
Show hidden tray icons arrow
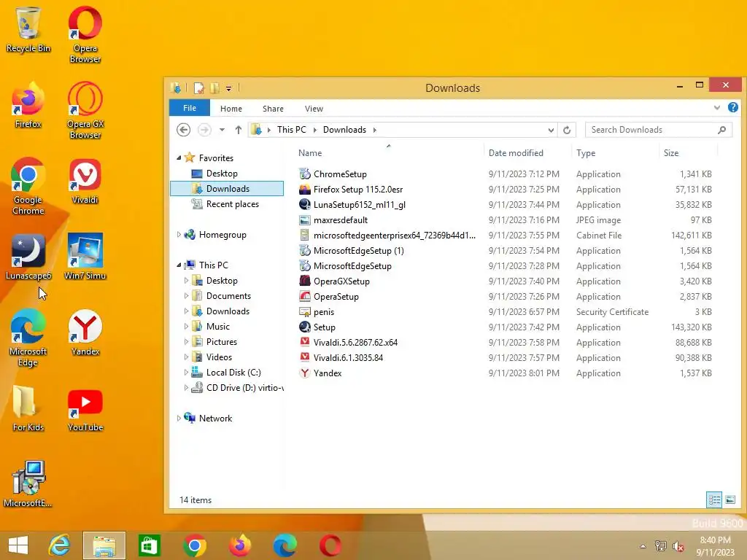click(643, 546)
